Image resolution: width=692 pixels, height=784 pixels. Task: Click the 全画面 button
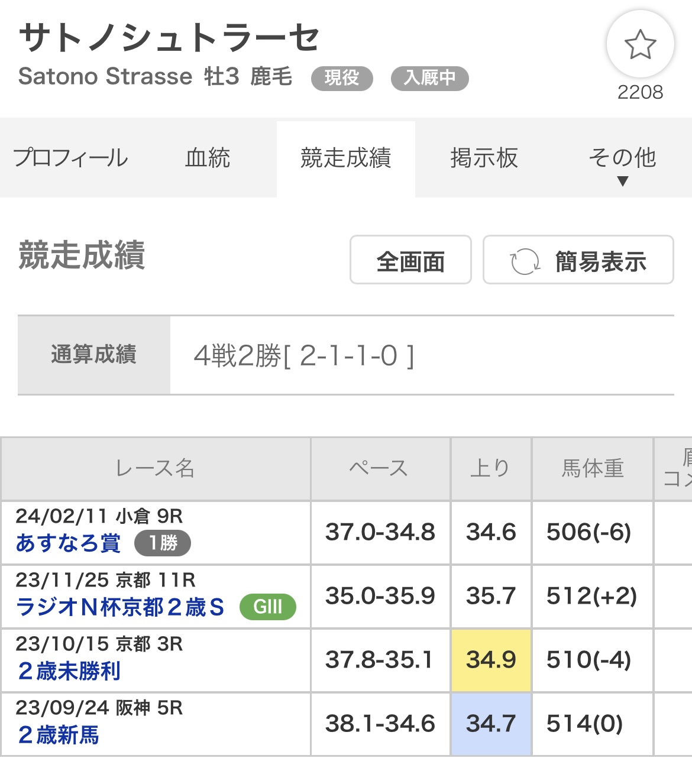click(410, 260)
